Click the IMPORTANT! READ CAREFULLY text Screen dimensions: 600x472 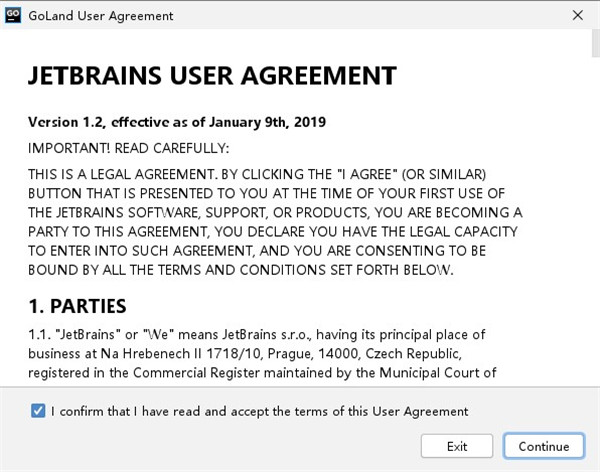129,148
